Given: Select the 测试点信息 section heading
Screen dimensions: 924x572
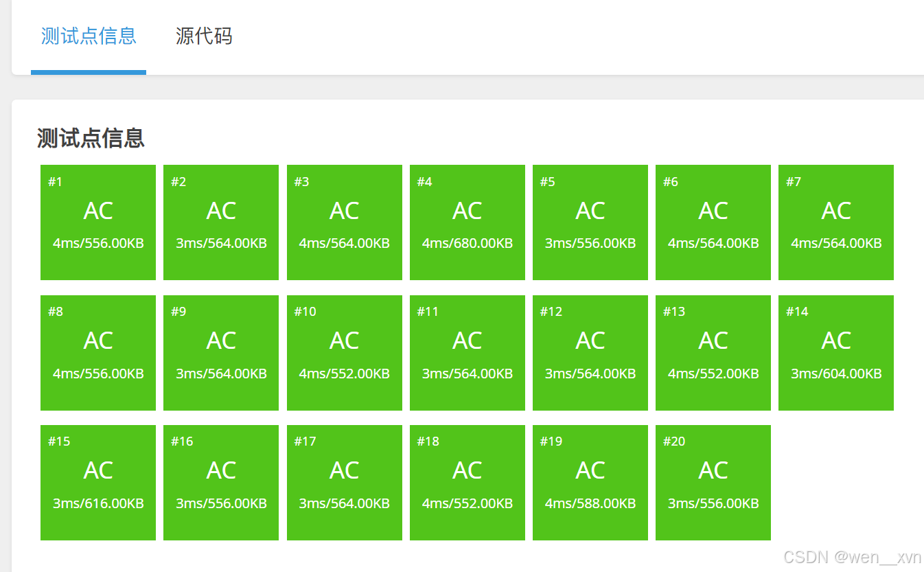Looking at the screenshot, I should pos(91,138).
